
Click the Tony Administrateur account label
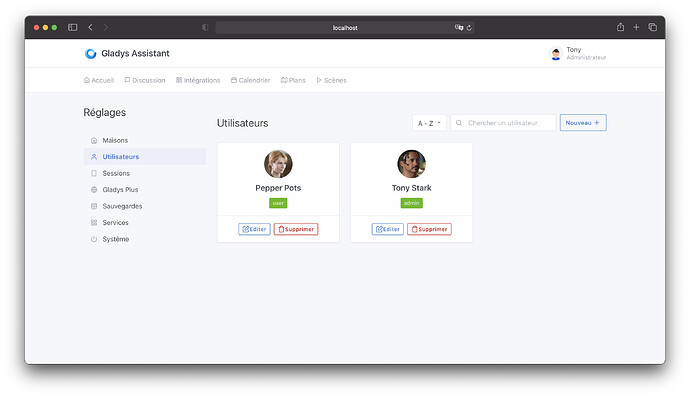[x=586, y=53]
